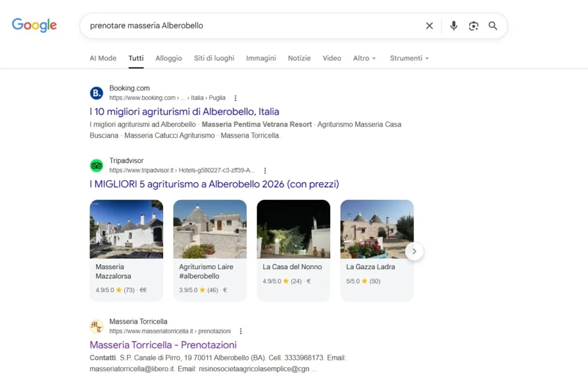Click the Tripadvisor site name
The height and width of the screenshot is (381, 588).
126,160
